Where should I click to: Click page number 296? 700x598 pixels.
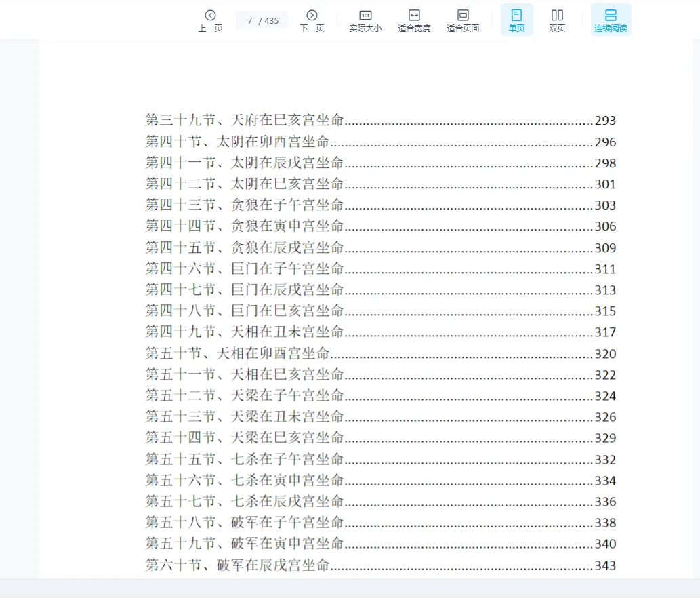[605, 142]
